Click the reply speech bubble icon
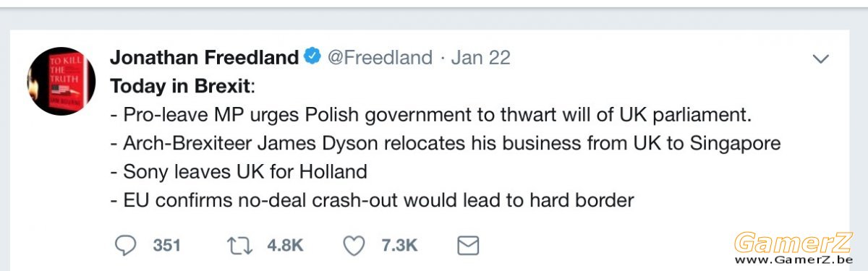Screen dimensions: 868x271 point(126,246)
